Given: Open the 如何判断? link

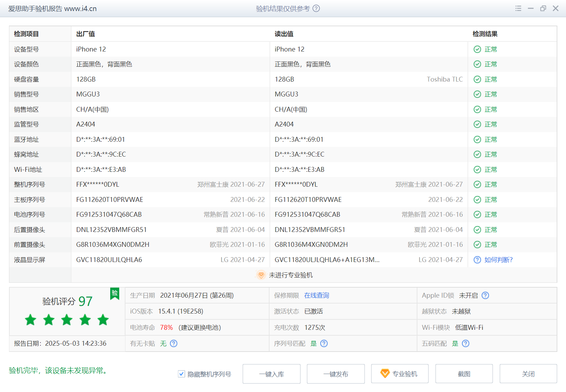Looking at the screenshot, I should 498,260.
